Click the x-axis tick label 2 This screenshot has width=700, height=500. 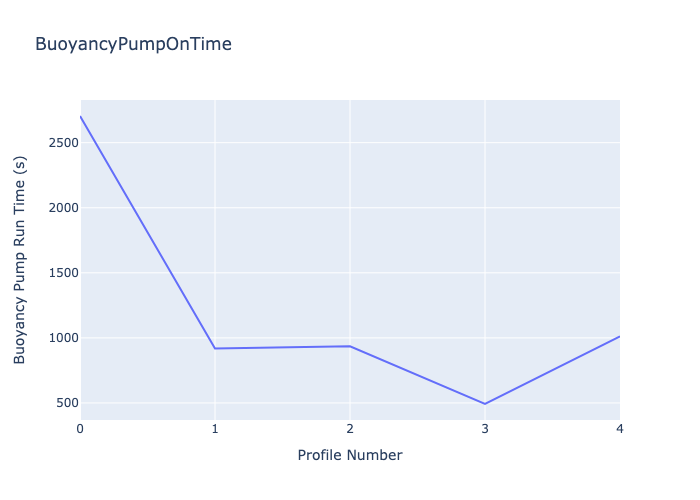(x=350, y=429)
